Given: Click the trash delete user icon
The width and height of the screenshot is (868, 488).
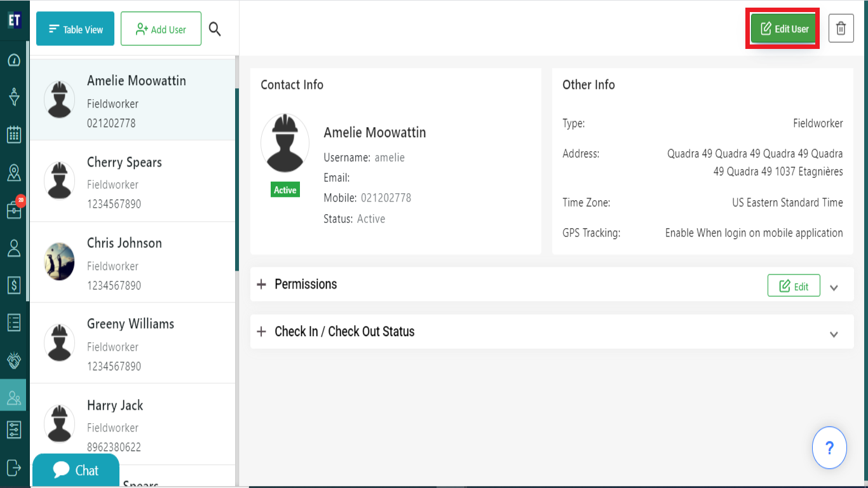Looking at the screenshot, I should click(841, 29).
